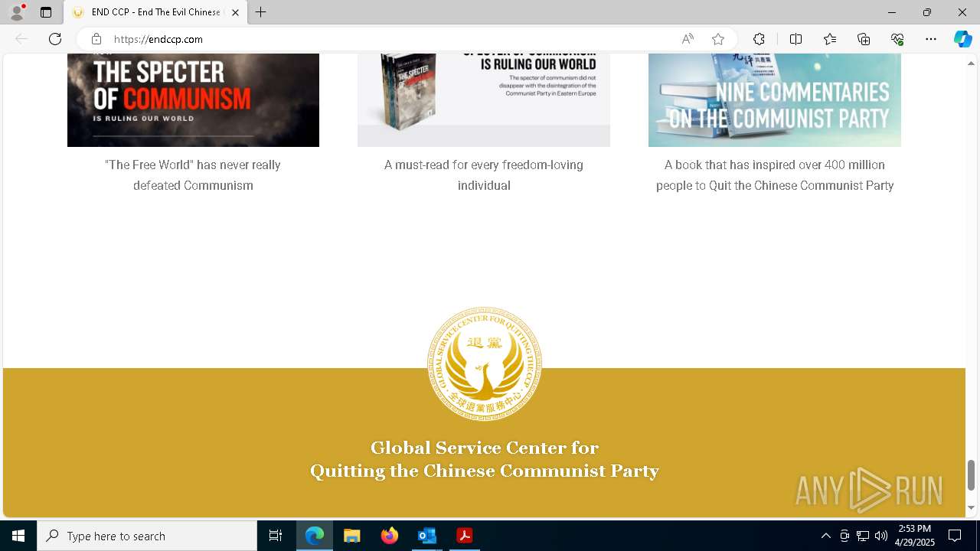Open The Specter of Communism dark thumbnail
980x551 pixels.
[x=193, y=100]
